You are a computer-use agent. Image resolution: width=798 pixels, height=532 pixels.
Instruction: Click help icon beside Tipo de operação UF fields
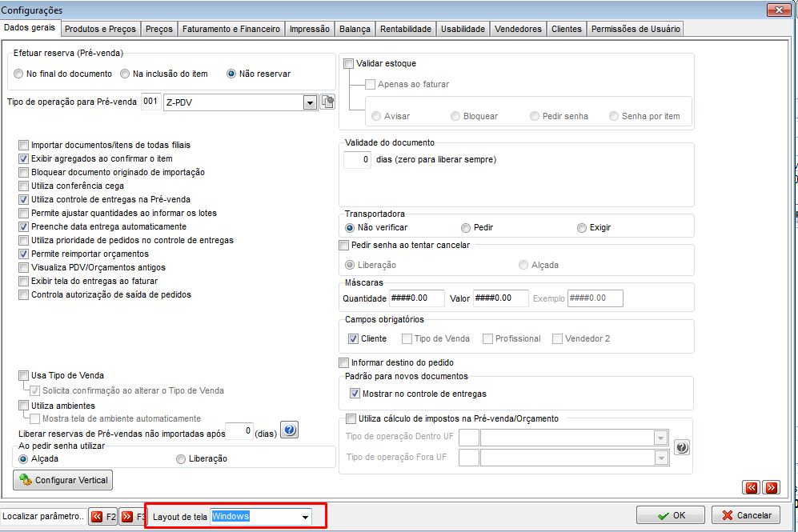click(682, 447)
